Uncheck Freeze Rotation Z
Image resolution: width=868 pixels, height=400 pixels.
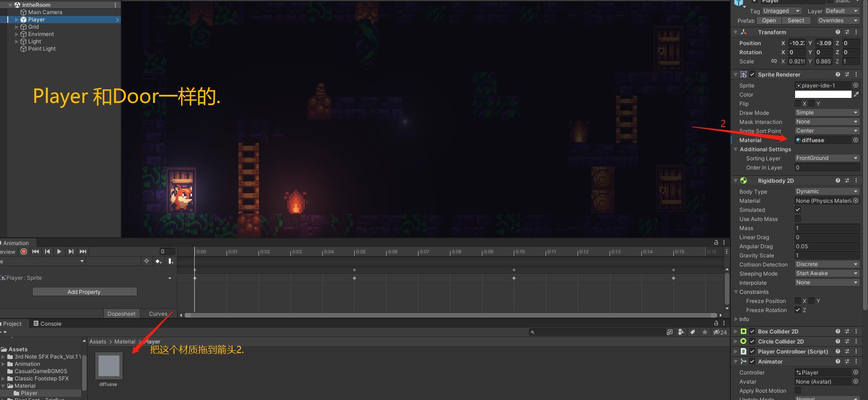798,310
